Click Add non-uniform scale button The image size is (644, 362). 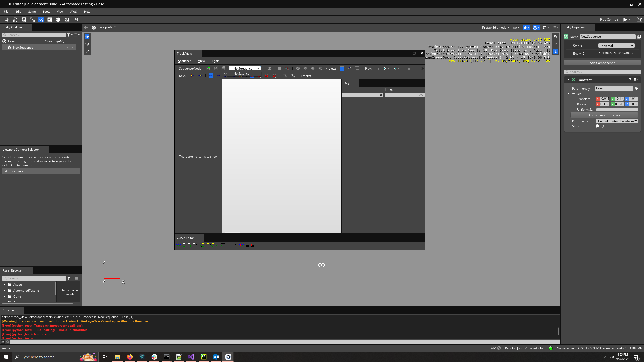tap(604, 115)
